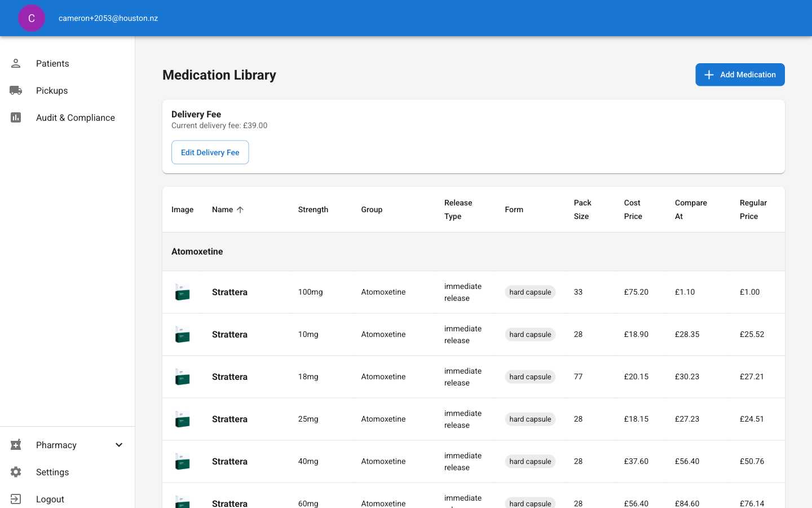Click hard capsule chip in 40mg row
The width and height of the screenshot is (812, 508).
point(530,461)
